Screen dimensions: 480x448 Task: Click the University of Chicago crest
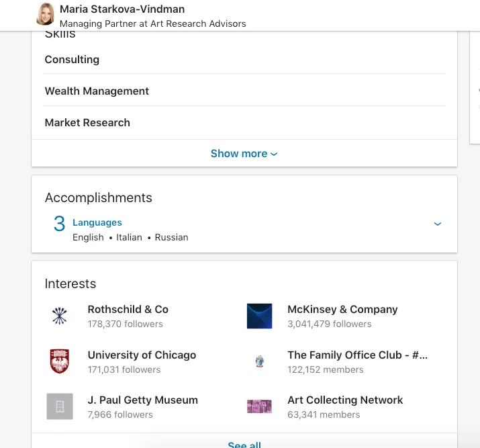click(x=59, y=361)
